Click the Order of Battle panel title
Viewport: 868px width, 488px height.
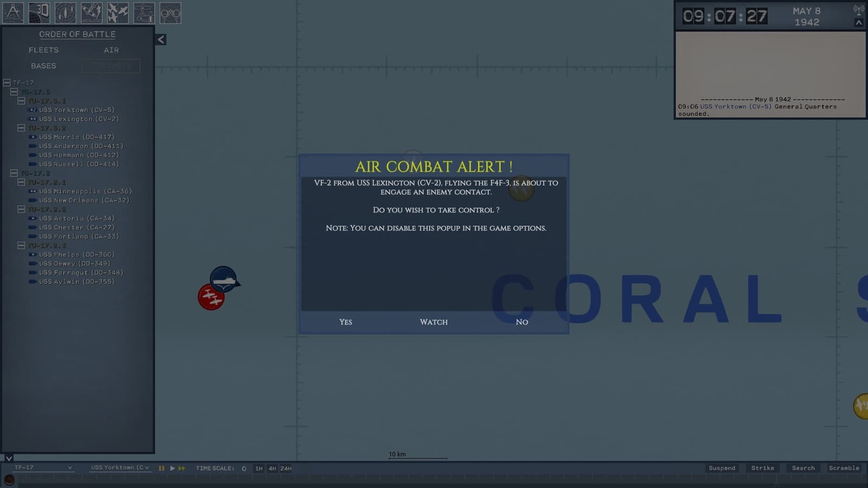[77, 34]
